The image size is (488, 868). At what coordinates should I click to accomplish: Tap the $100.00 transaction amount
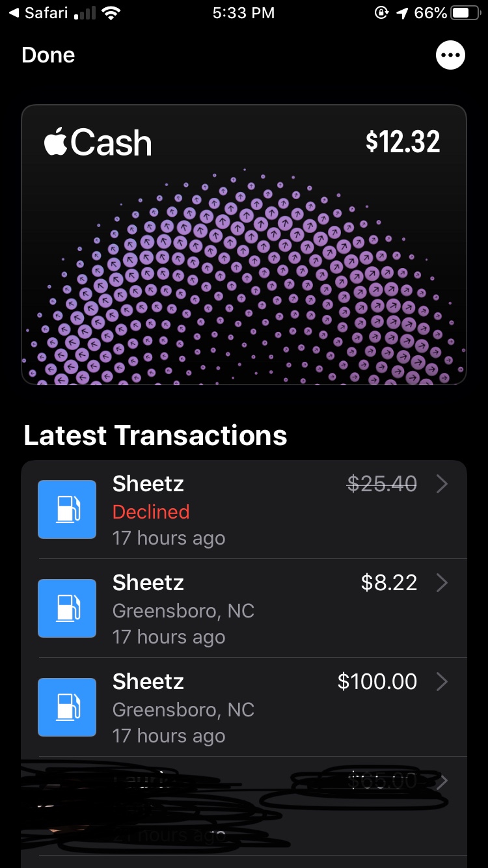[x=377, y=681]
